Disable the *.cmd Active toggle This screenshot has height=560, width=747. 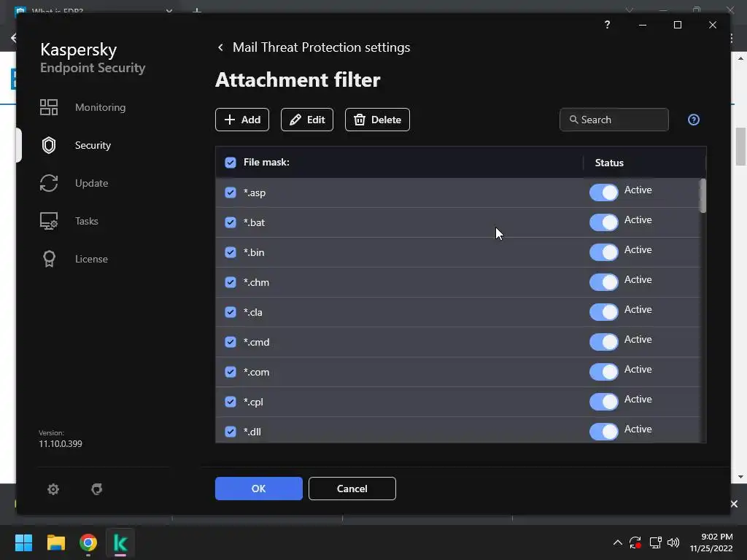coord(603,342)
